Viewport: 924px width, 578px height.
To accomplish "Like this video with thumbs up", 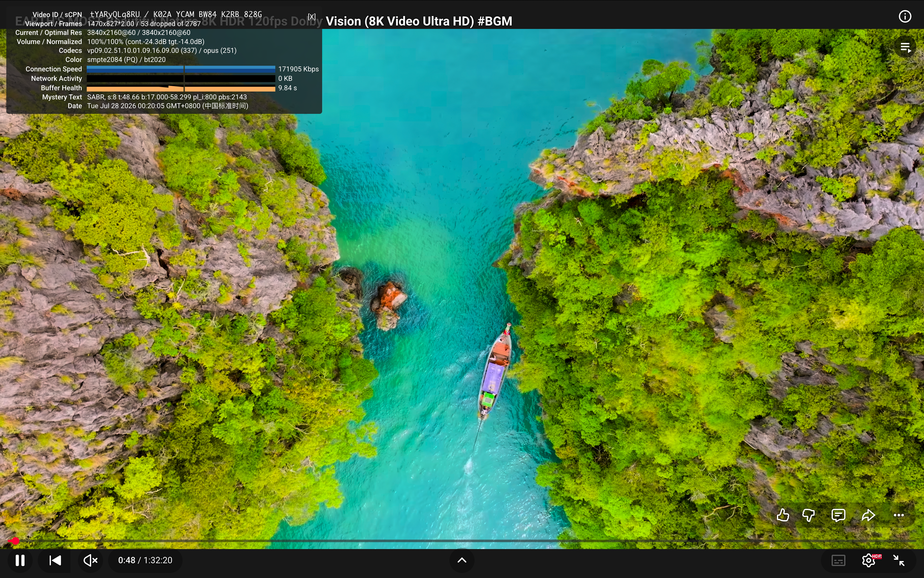I will pyautogui.click(x=783, y=515).
